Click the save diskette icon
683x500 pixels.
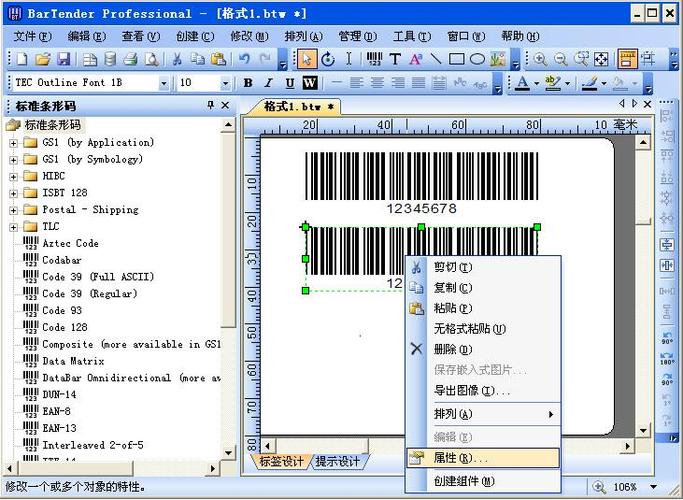(64, 59)
